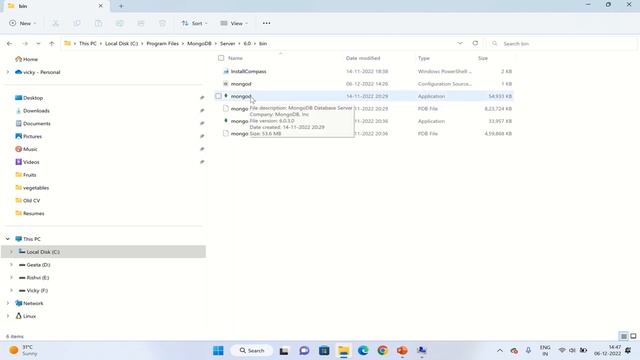640x360 pixels.
Task: Expand Local Disk (C:) in the tree
Action: 11,252
